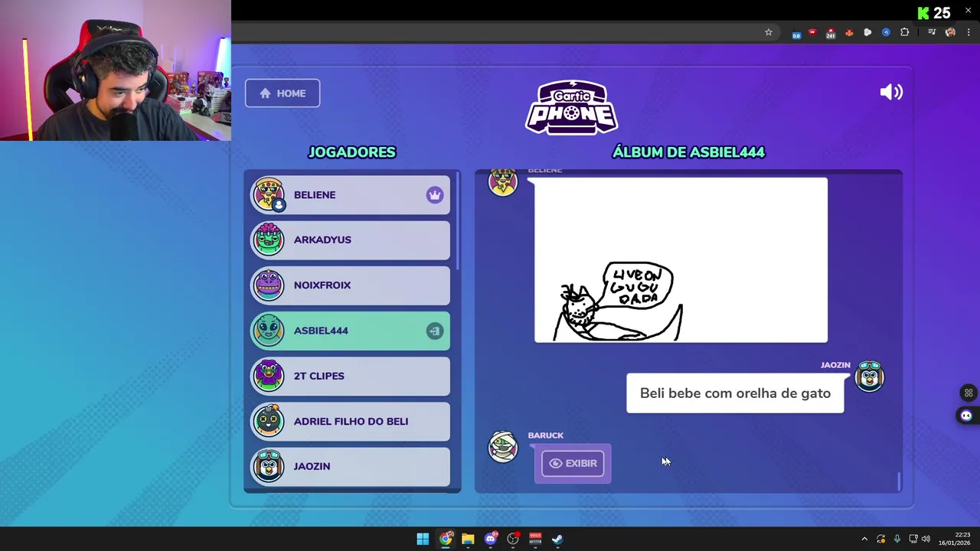Click JAOZIN's owl avatar in player list
Viewport: 980px width, 551px height.
pos(269,466)
